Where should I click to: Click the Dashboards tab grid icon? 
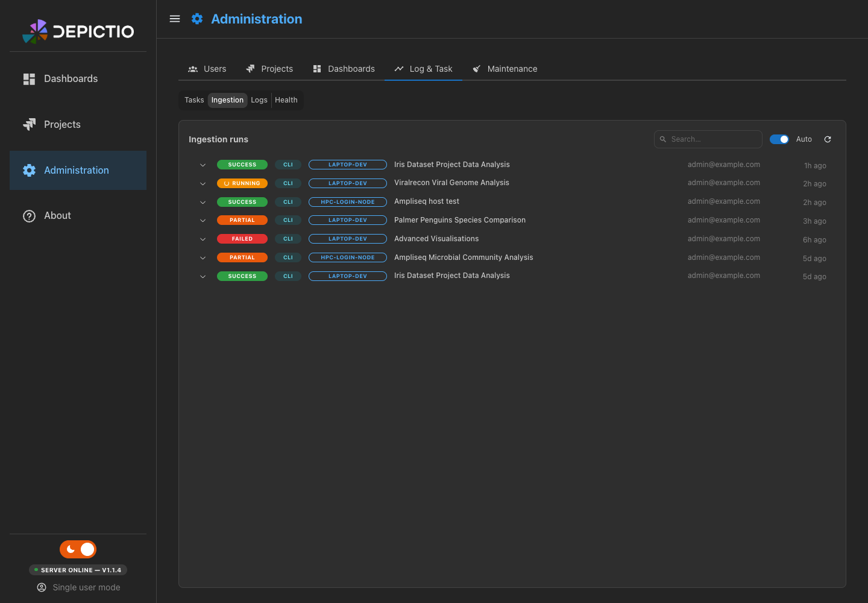317,69
